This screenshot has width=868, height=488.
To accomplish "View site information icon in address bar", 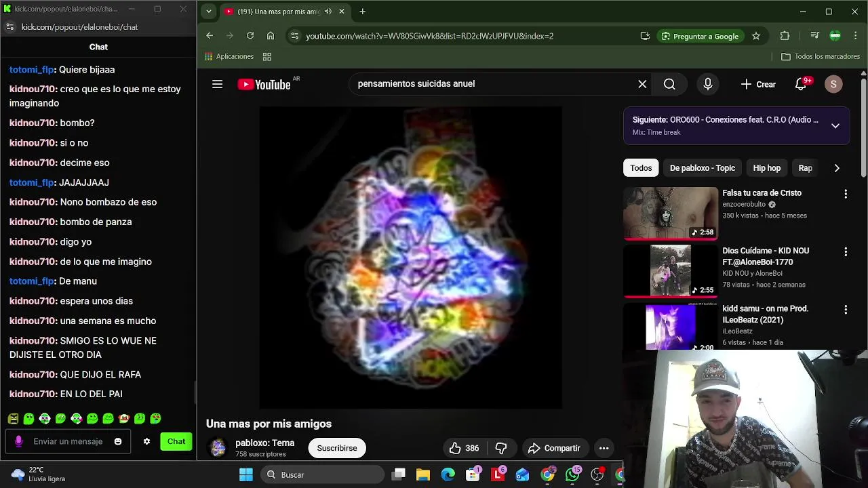I will 294,36.
